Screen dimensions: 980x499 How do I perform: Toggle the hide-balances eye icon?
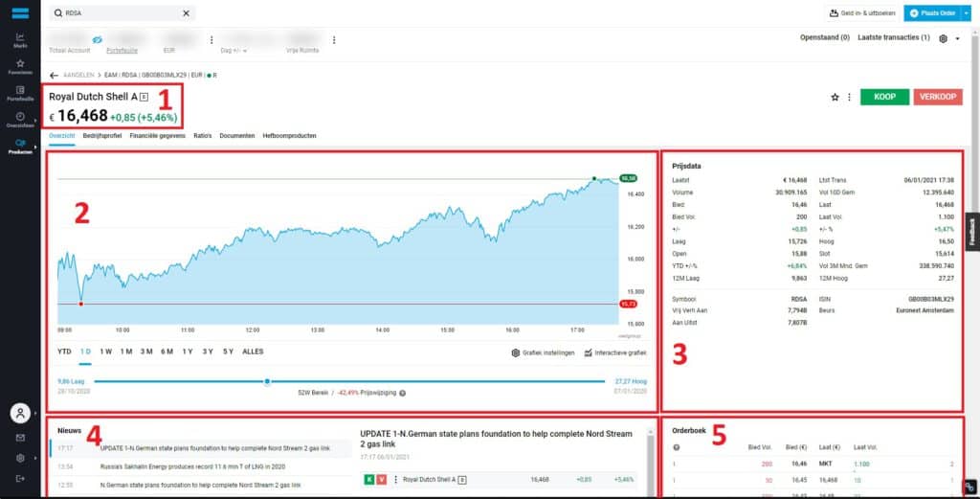pos(97,40)
